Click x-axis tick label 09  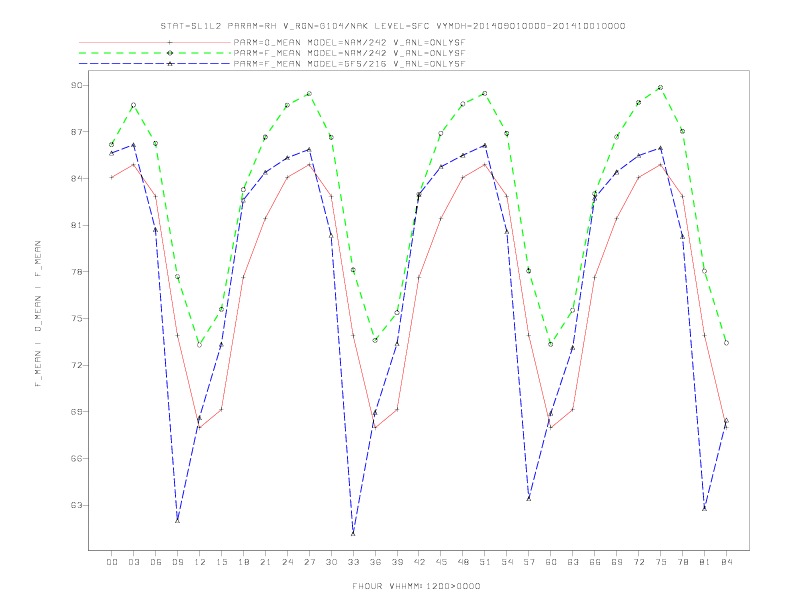177,562
